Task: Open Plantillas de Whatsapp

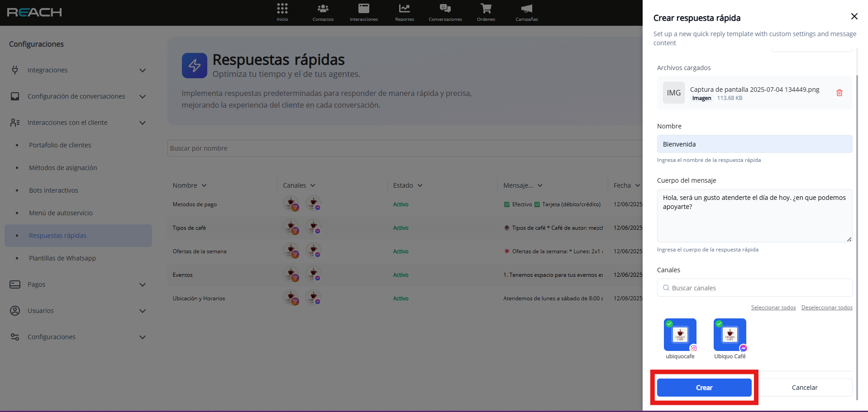Action: pyautogui.click(x=62, y=258)
